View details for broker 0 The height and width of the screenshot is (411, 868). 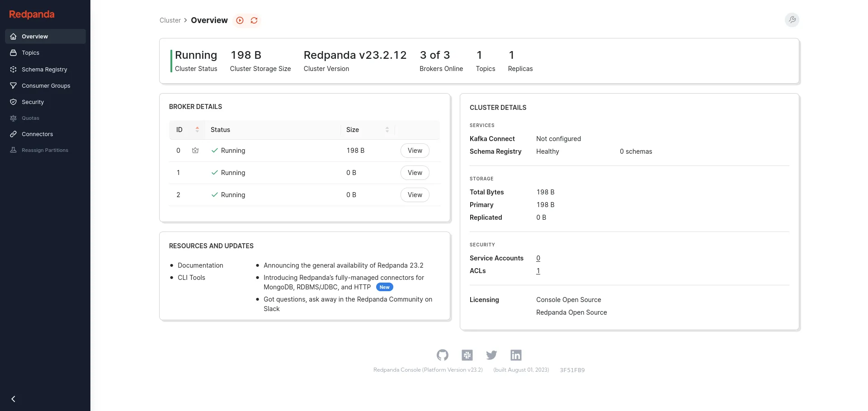[415, 151]
